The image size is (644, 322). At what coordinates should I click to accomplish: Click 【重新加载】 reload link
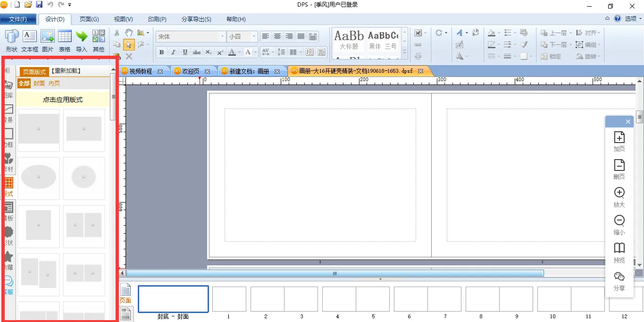pyautogui.click(x=66, y=71)
